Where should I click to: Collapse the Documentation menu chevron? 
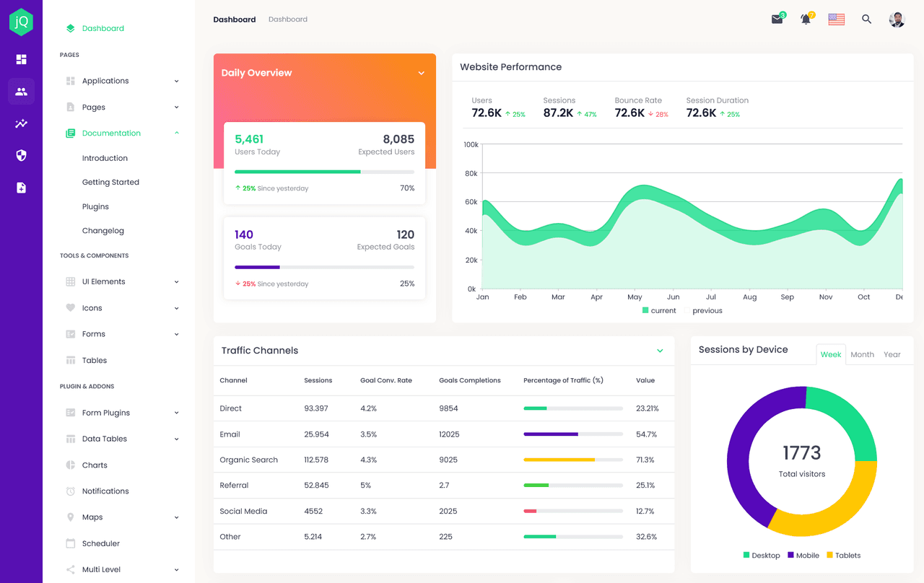(x=177, y=133)
